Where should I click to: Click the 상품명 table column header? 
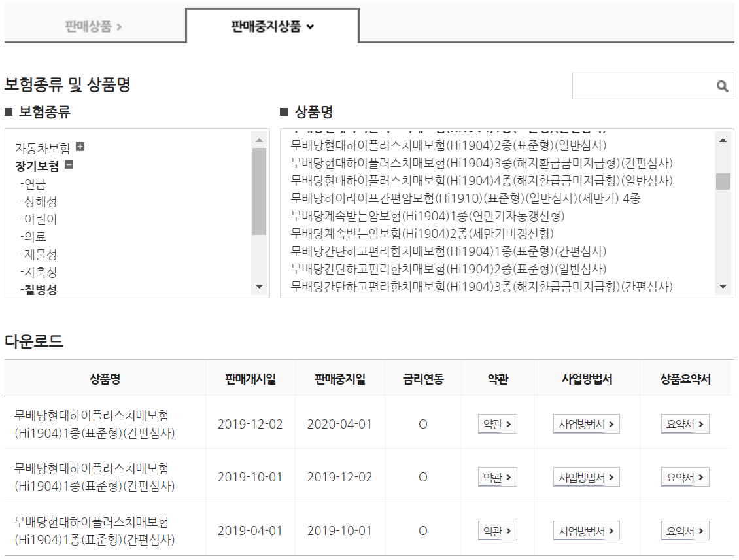[x=105, y=379]
